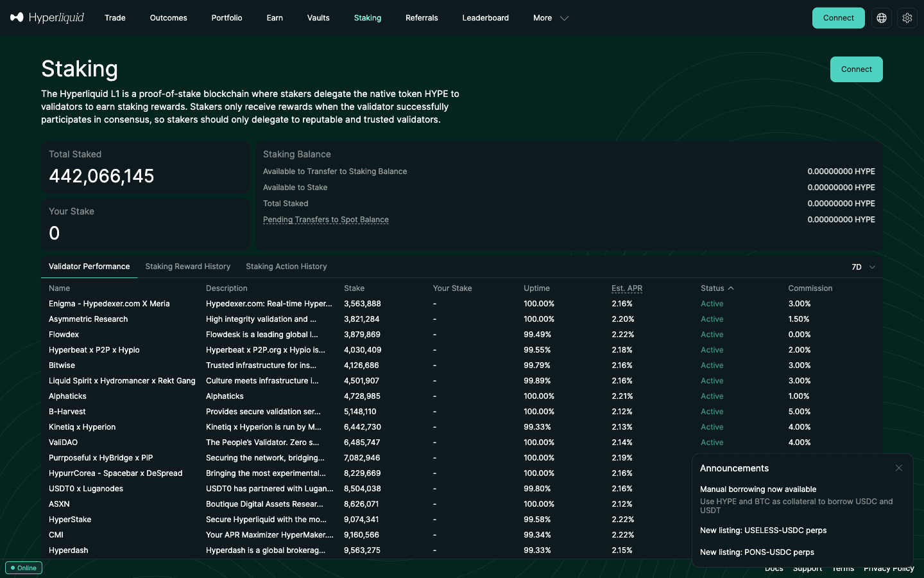Viewport: 924px width, 578px height.
Task: Open Referrals page
Action: 422,18
